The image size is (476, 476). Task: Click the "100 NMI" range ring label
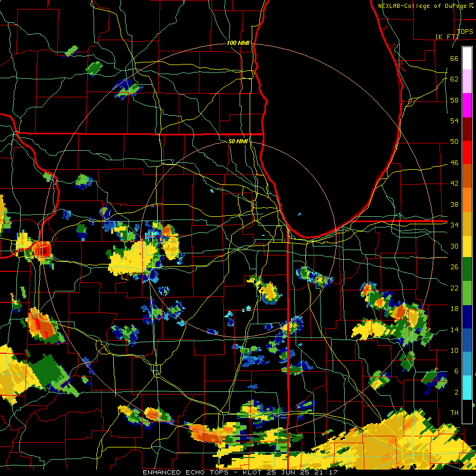tap(238, 43)
